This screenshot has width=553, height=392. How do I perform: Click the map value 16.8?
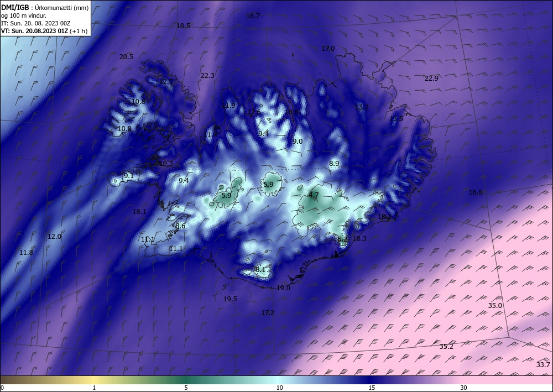click(476, 192)
